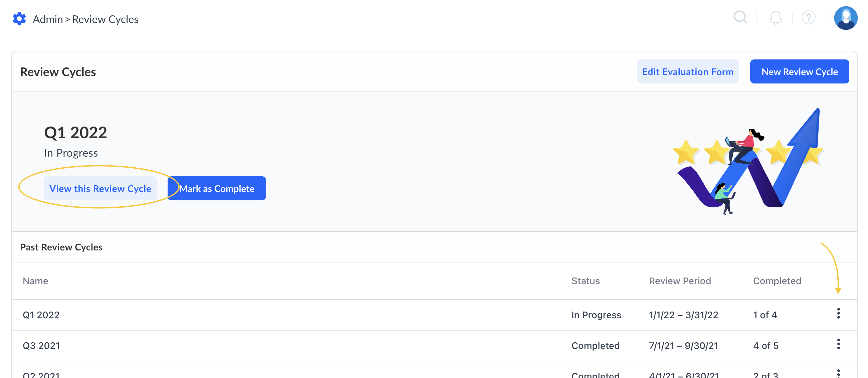The height and width of the screenshot is (378, 868).
Task: Click the Review Period column header
Action: 680,281
